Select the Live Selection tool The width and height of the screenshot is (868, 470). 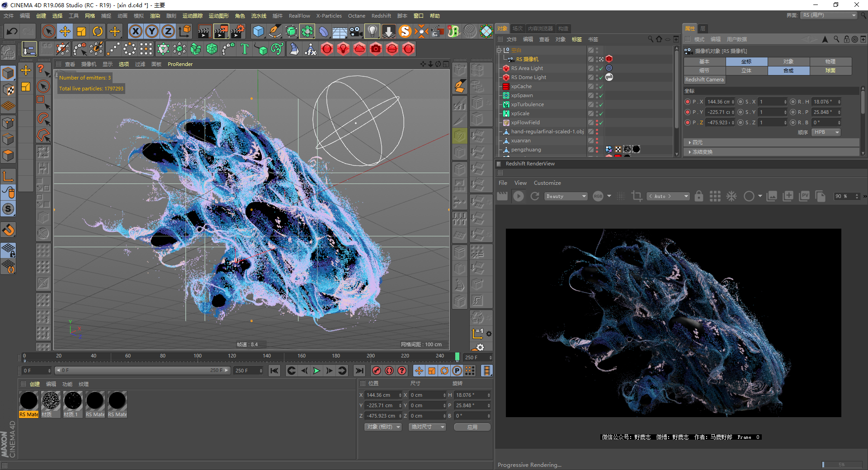point(48,31)
